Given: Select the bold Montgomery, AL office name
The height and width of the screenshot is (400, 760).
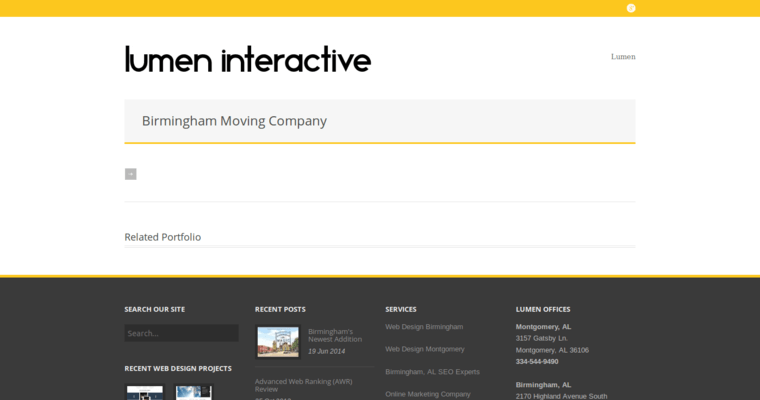Looking at the screenshot, I should pyautogui.click(x=543, y=327).
